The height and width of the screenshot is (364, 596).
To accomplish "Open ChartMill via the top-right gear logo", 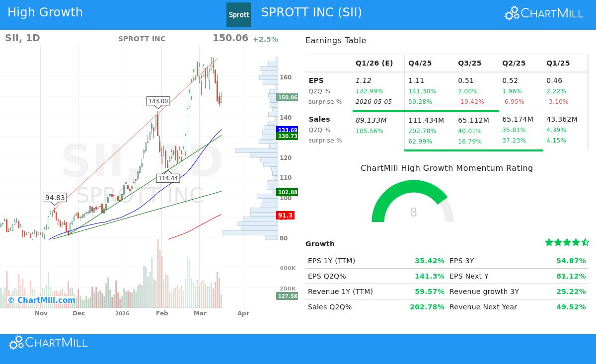I will [511, 13].
